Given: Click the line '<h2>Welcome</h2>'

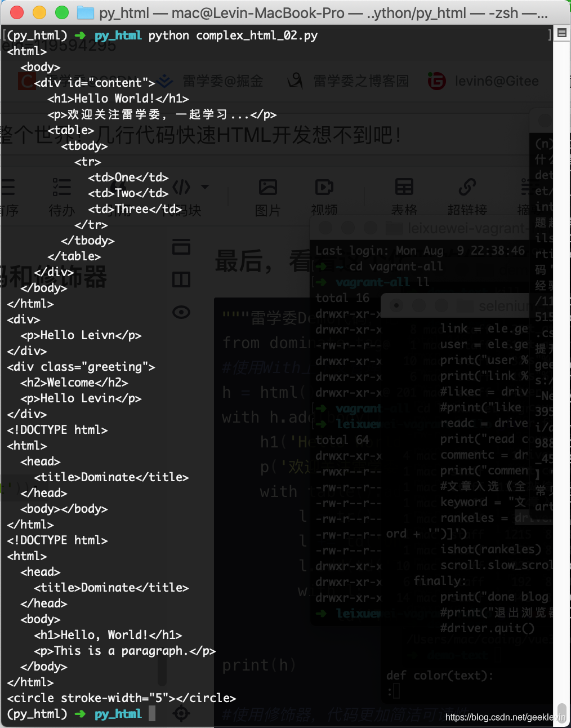Looking at the screenshot, I should [74, 383].
